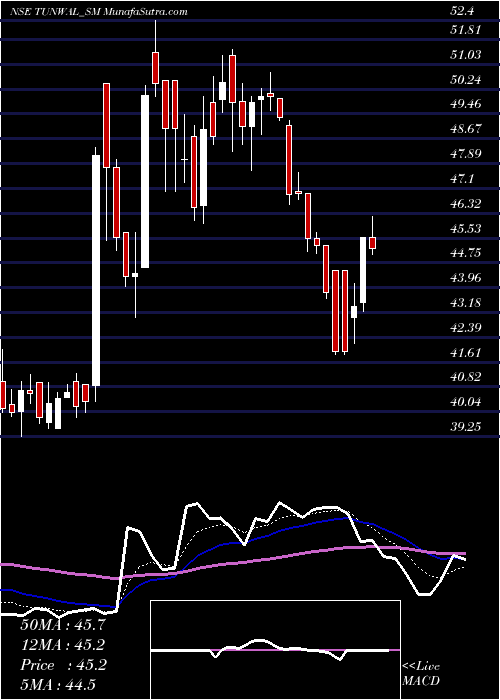Click the 46.32 price axis label

467,204
